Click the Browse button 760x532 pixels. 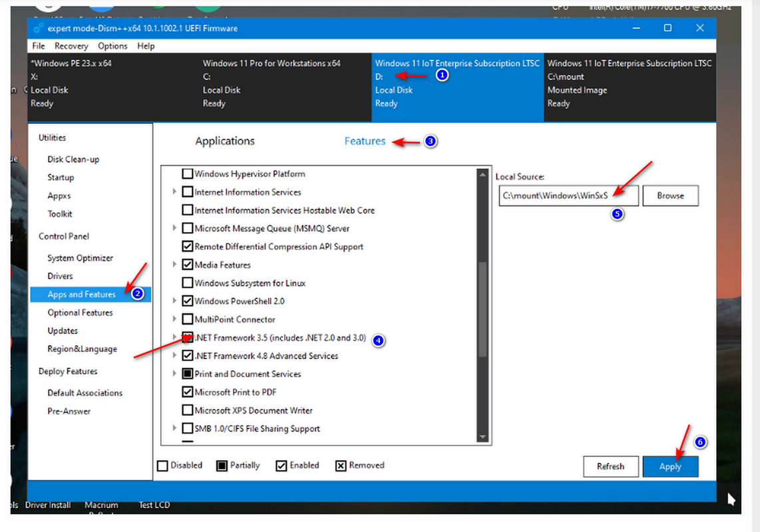(670, 196)
